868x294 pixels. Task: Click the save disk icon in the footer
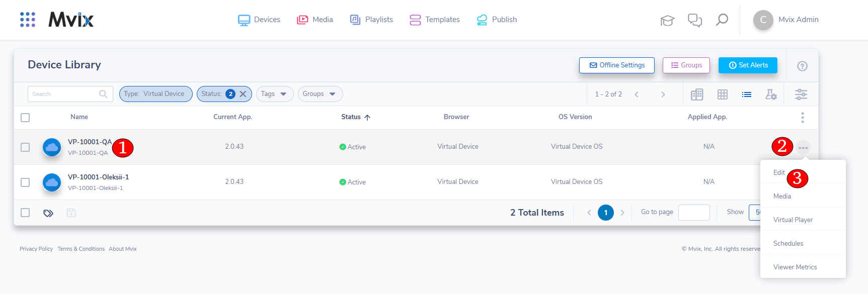71,213
